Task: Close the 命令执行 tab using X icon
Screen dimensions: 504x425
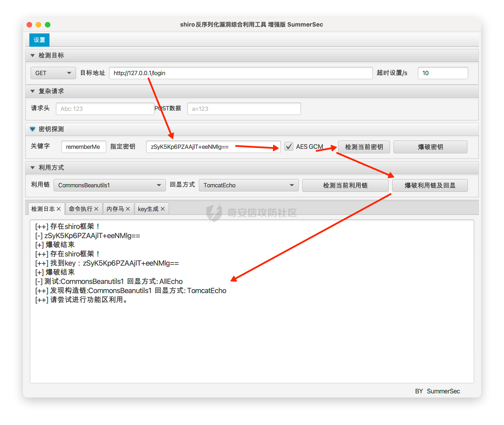Action: (x=96, y=209)
